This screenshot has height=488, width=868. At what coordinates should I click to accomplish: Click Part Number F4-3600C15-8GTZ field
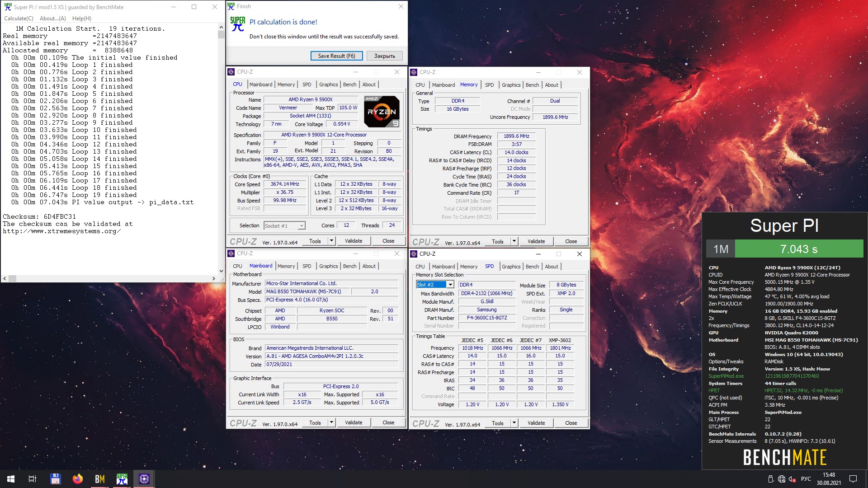point(487,318)
